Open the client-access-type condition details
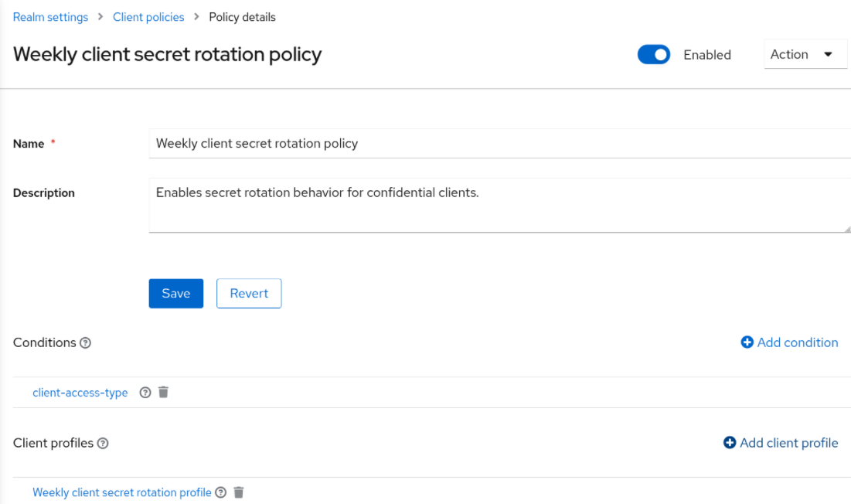The width and height of the screenshot is (851, 504). (x=80, y=392)
